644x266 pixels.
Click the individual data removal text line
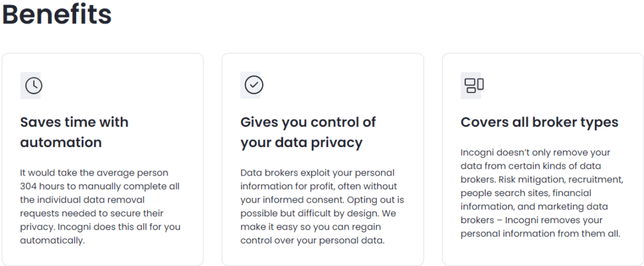coord(82,200)
